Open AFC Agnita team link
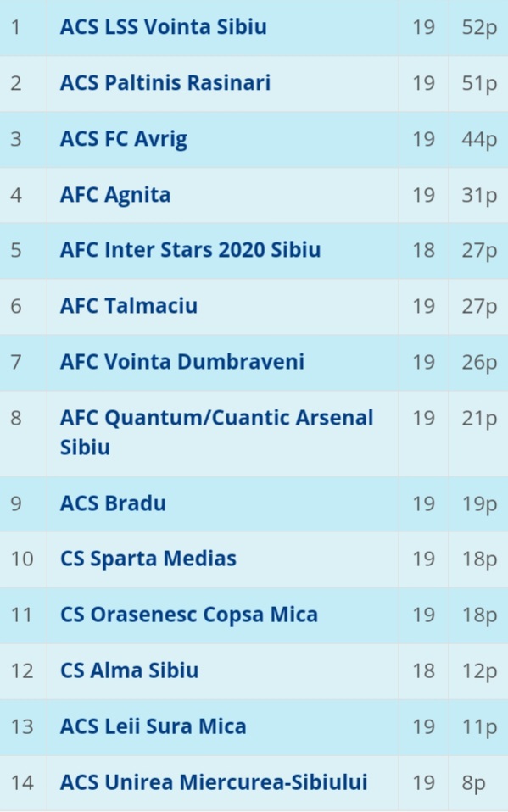 [x=115, y=195]
